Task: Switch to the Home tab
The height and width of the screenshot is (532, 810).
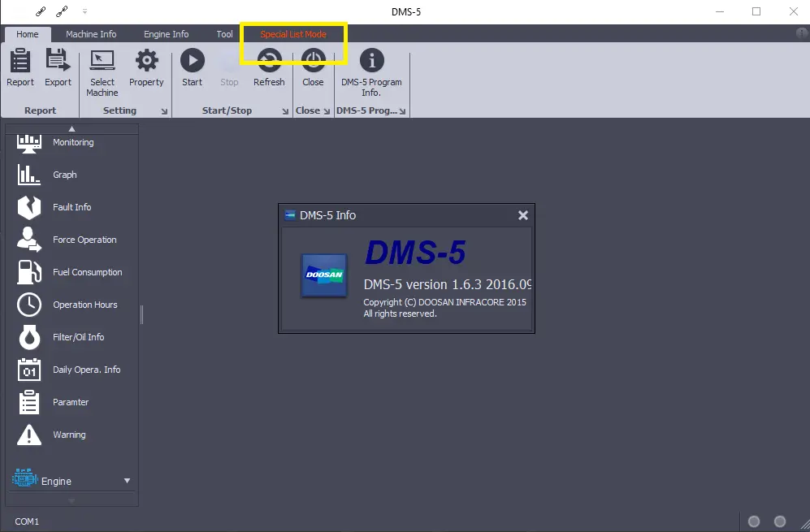Action: click(28, 34)
